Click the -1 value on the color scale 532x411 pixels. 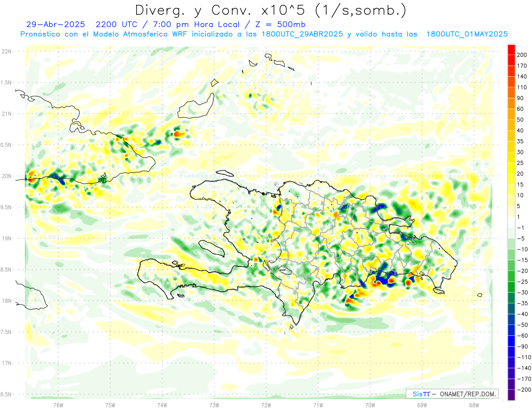click(520, 227)
